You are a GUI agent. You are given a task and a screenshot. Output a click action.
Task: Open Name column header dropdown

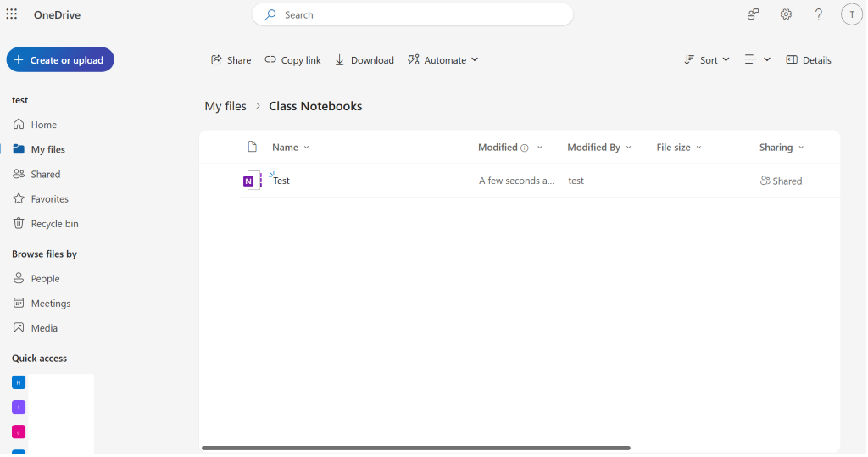click(x=291, y=148)
